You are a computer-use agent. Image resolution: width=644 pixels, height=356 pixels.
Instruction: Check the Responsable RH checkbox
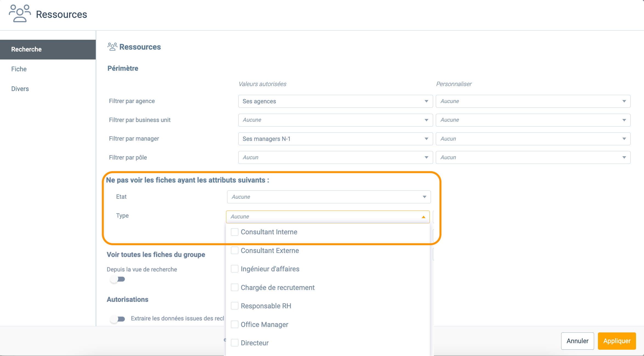click(235, 306)
